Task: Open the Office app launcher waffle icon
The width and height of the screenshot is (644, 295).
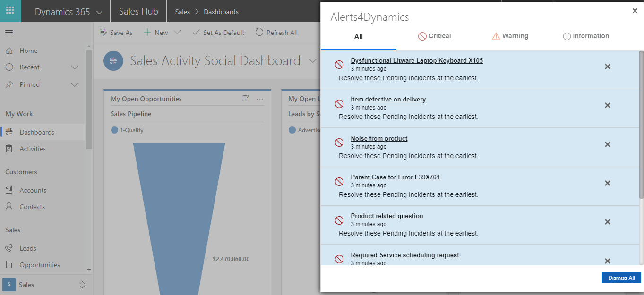Action: point(10,10)
